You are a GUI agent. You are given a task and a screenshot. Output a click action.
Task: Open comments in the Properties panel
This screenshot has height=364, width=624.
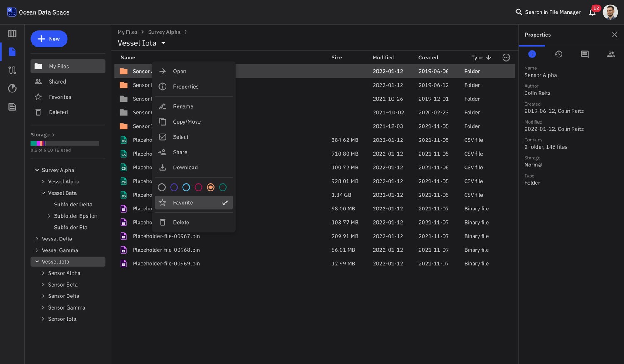584,54
